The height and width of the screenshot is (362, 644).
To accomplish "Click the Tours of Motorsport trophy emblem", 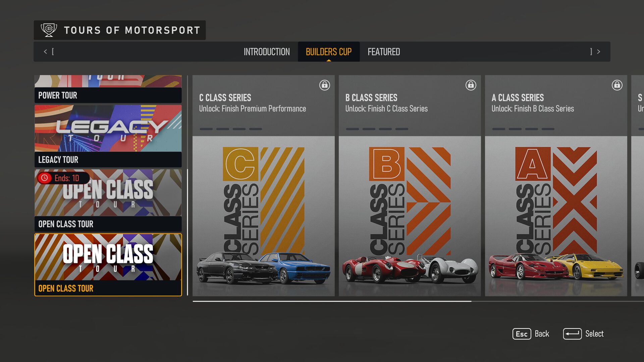I will [49, 30].
